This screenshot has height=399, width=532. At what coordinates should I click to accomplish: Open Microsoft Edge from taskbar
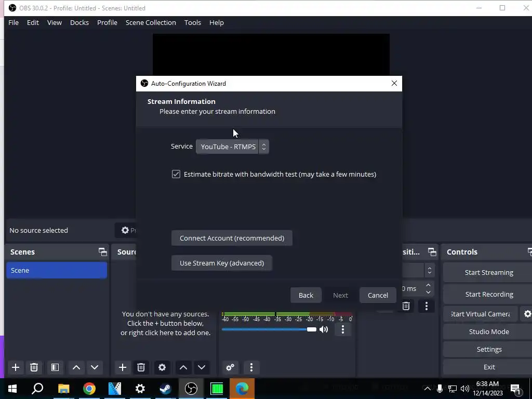coord(242,389)
